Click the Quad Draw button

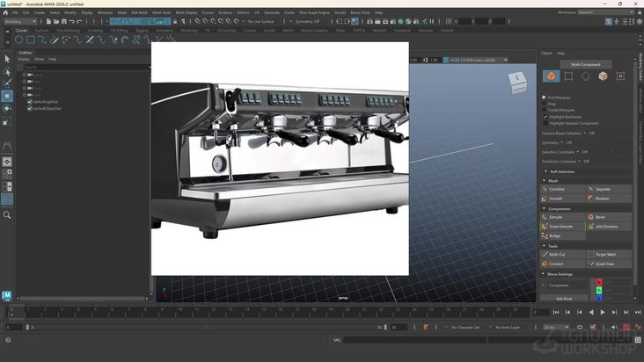609,264
